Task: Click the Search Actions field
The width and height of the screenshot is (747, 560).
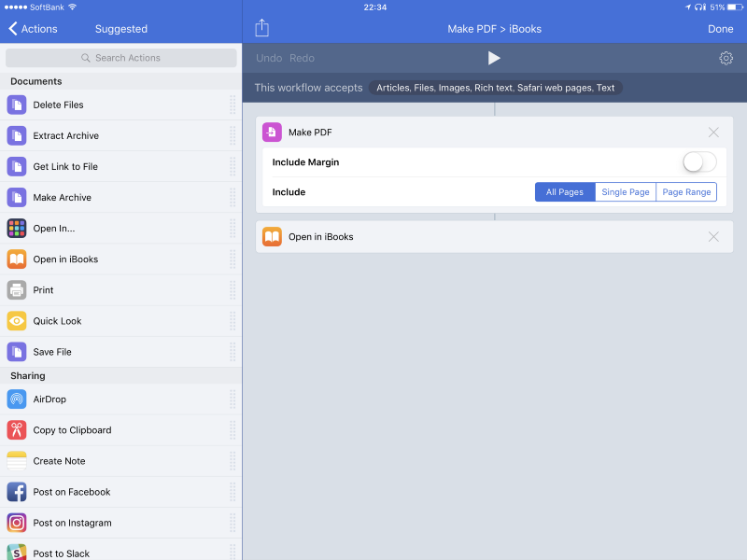Action: 121,58
